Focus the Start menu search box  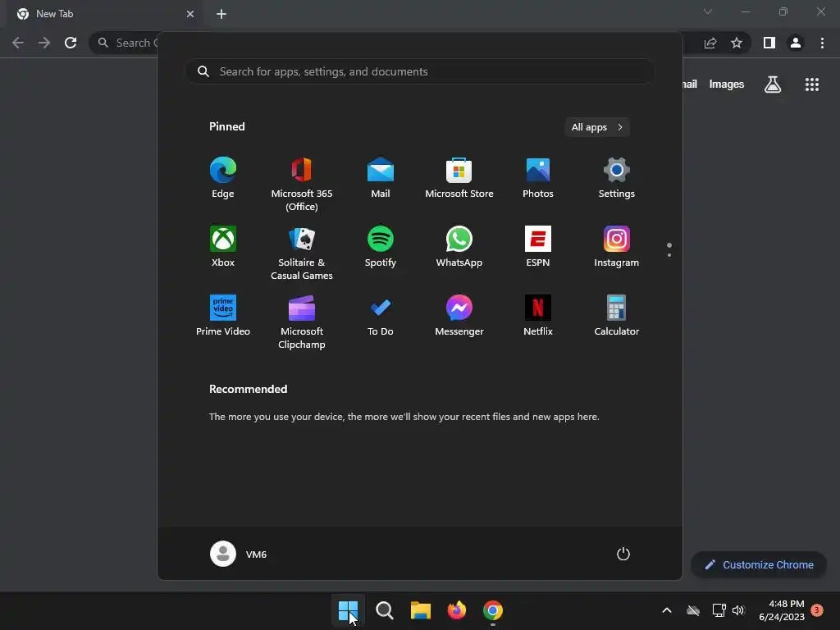420,71
